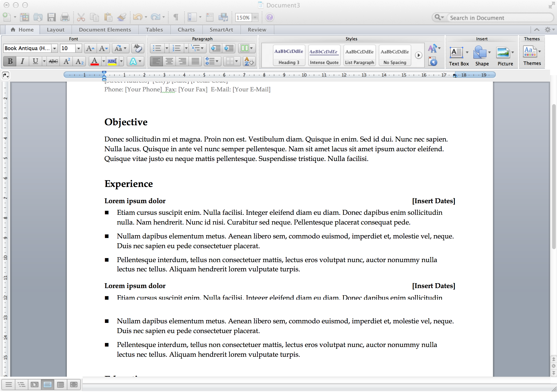Open Word Help purple question icon
557x392 pixels.
click(x=269, y=17)
